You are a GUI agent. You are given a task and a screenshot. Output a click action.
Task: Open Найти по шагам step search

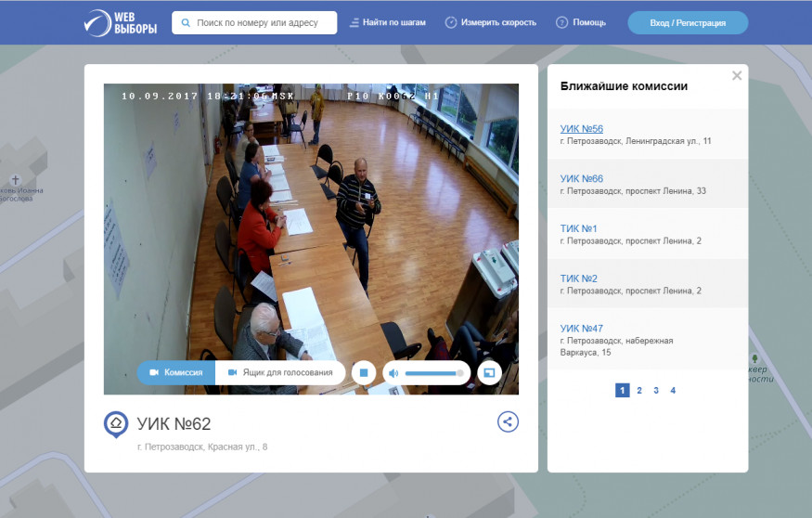[388, 22]
